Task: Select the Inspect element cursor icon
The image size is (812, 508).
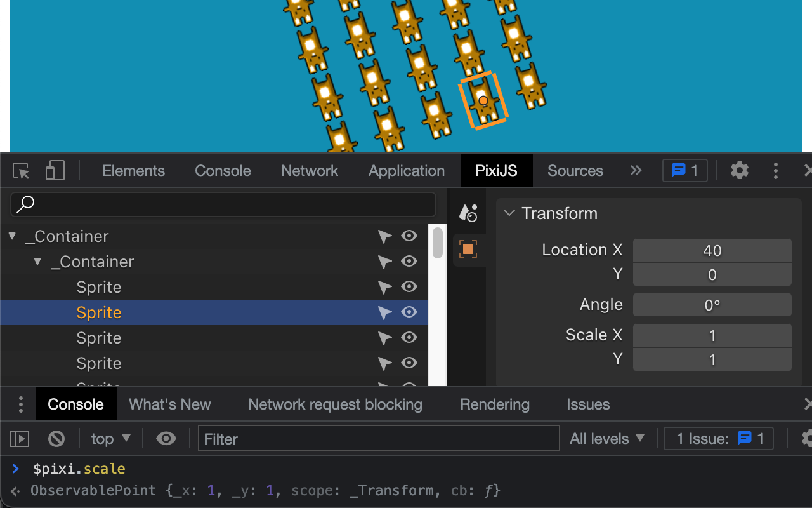Action: tap(20, 170)
